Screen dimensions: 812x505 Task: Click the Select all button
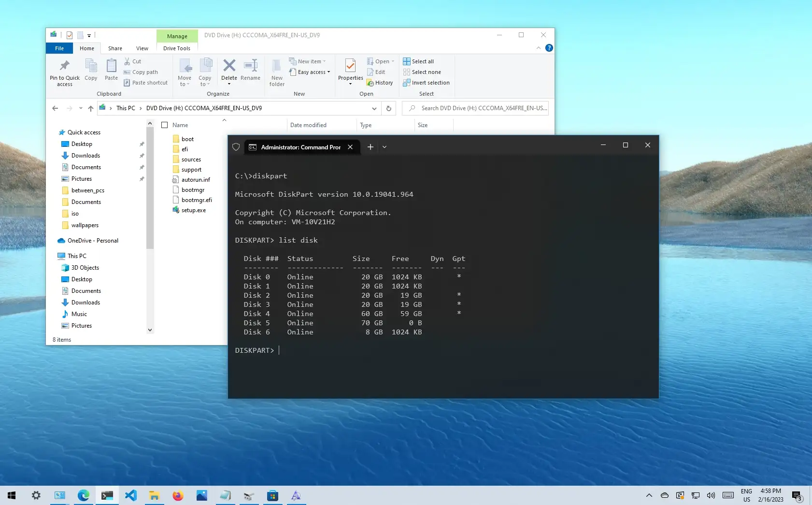click(x=418, y=61)
